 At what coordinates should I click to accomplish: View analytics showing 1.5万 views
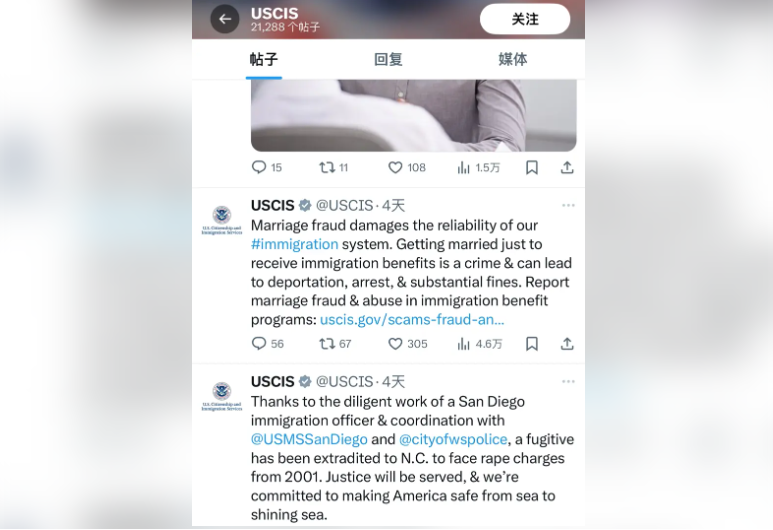click(x=478, y=168)
